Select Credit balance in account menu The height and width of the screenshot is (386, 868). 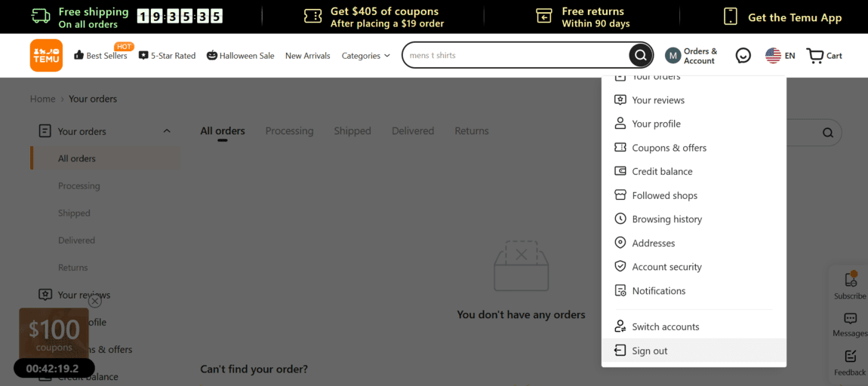pos(694,171)
